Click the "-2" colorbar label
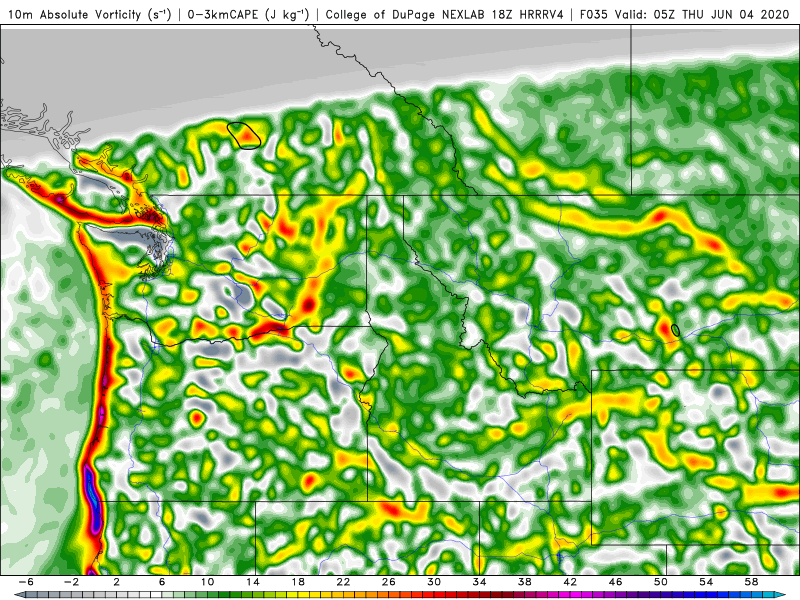The height and width of the screenshot is (600, 800). [x=71, y=582]
